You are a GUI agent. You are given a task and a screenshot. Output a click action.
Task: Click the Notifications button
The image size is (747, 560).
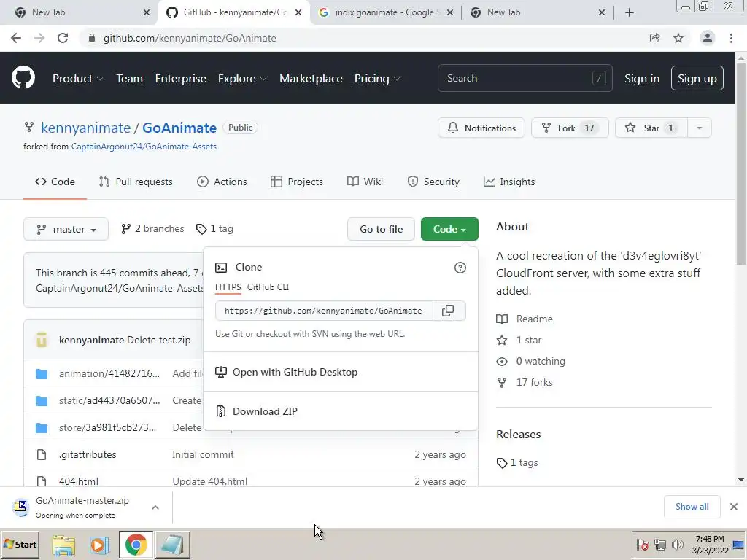(x=481, y=128)
